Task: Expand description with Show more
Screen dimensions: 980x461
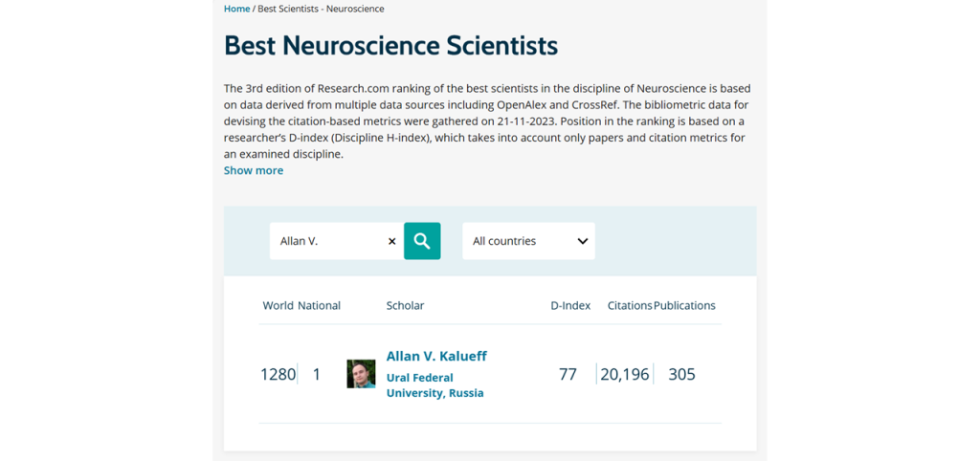Action: coord(253,170)
